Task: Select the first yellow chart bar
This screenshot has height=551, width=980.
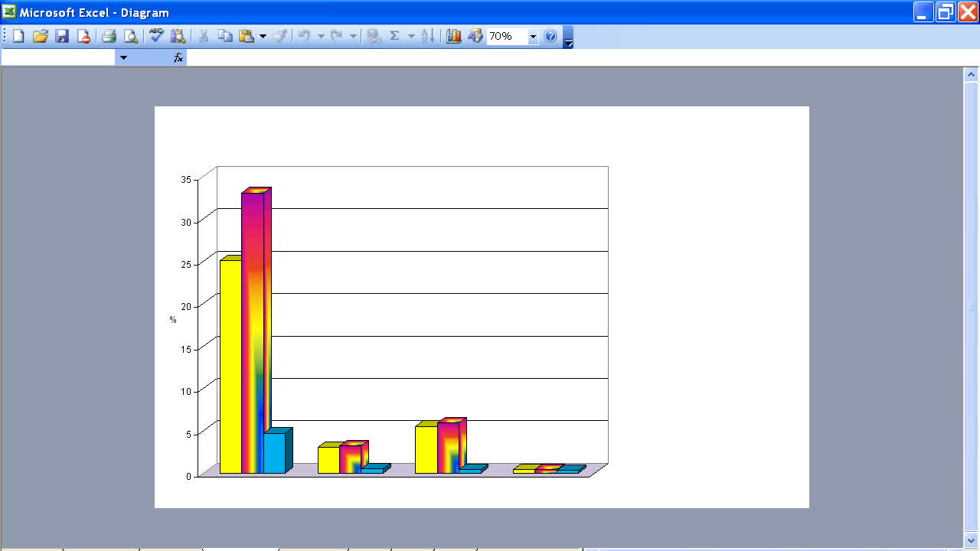Action: pyautogui.click(x=230, y=366)
